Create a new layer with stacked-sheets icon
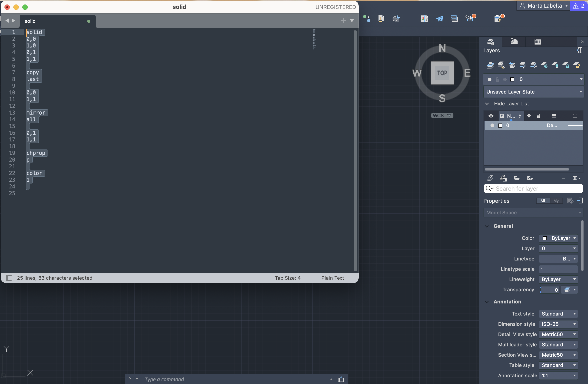The image size is (588, 384). (490, 178)
